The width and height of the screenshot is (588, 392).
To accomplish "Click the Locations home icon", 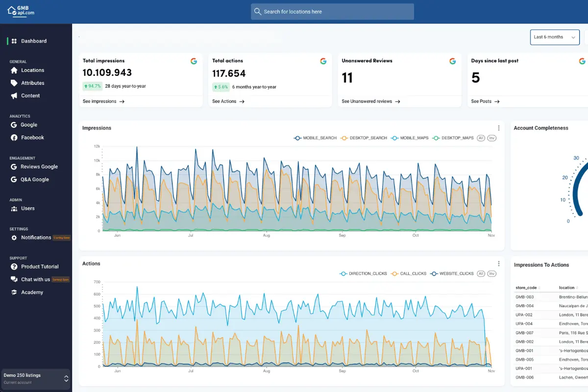I will [14, 70].
